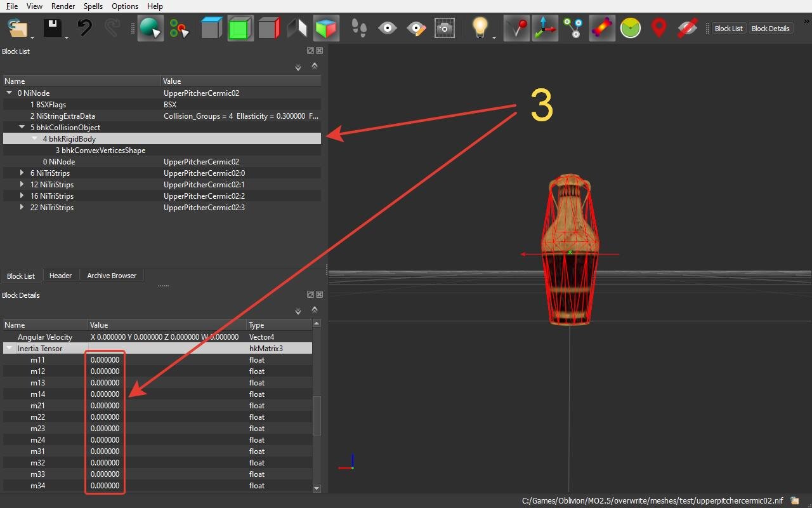
Task: Open the Spells menu
Action: [93, 6]
